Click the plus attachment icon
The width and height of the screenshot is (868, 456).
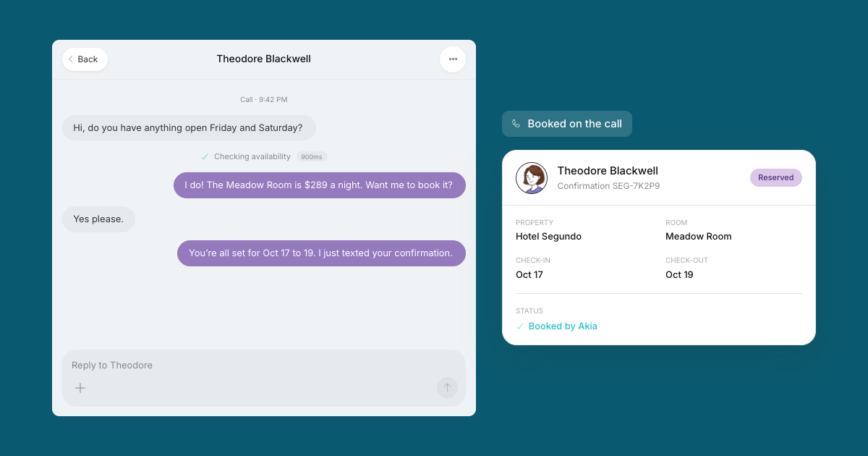tap(80, 388)
